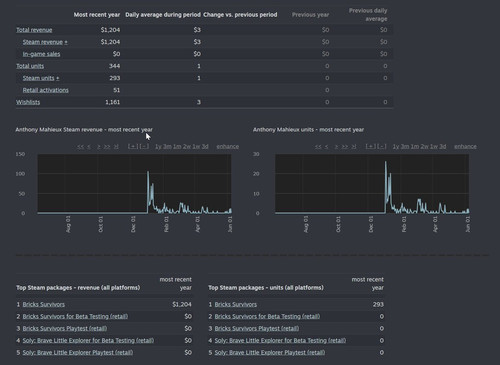Open the Total revenue link
Image resolution: width=500 pixels, height=365 pixels.
tap(34, 30)
